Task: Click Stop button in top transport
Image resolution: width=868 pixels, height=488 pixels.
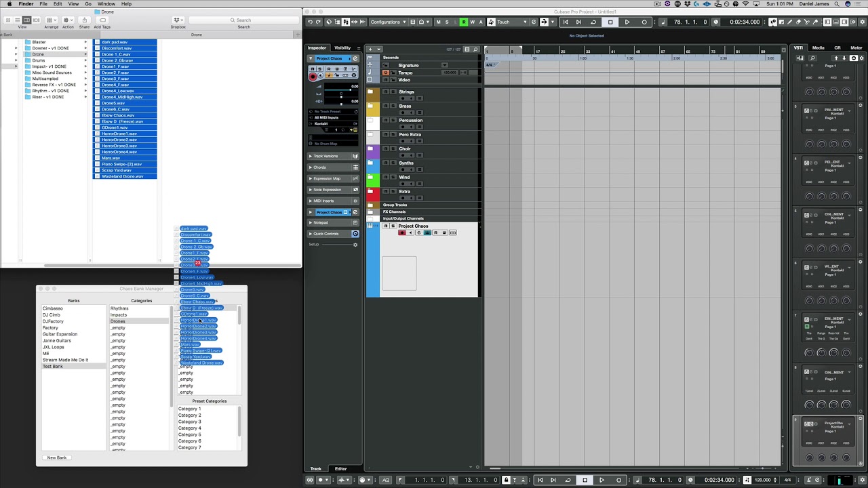Action: pos(610,22)
